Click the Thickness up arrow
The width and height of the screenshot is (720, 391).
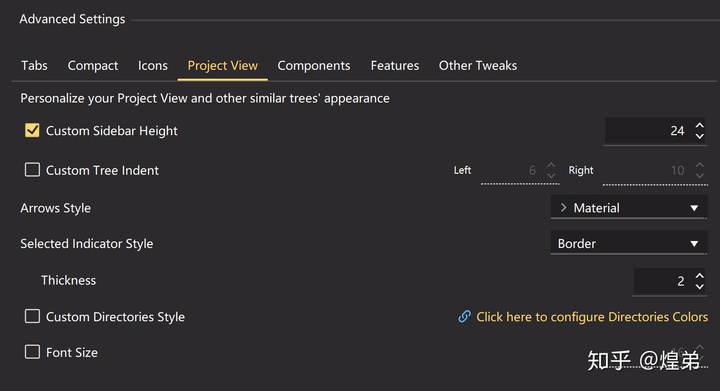click(699, 275)
